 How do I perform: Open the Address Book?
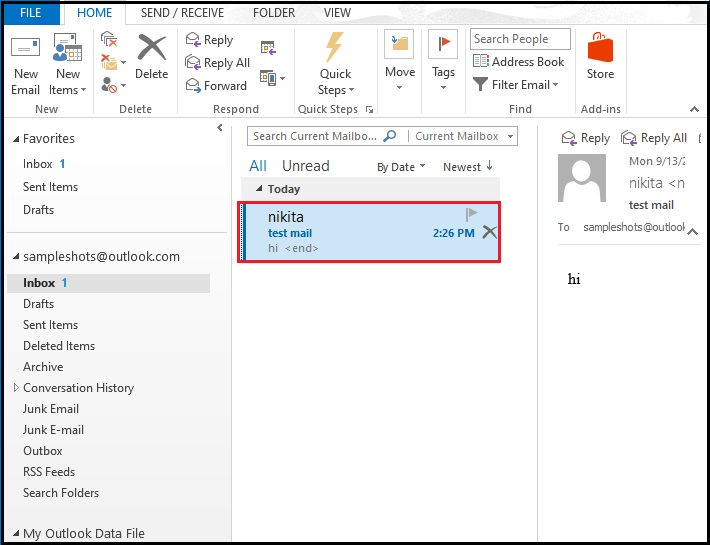[x=518, y=62]
